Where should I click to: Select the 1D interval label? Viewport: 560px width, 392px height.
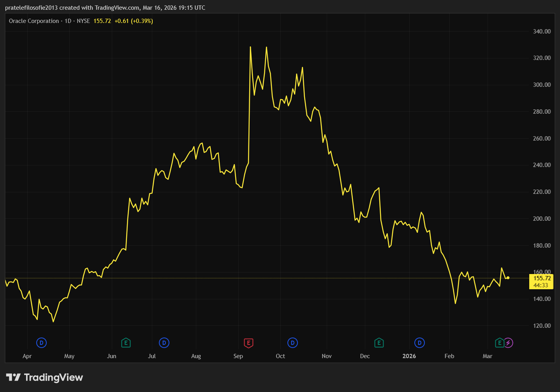point(68,21)
